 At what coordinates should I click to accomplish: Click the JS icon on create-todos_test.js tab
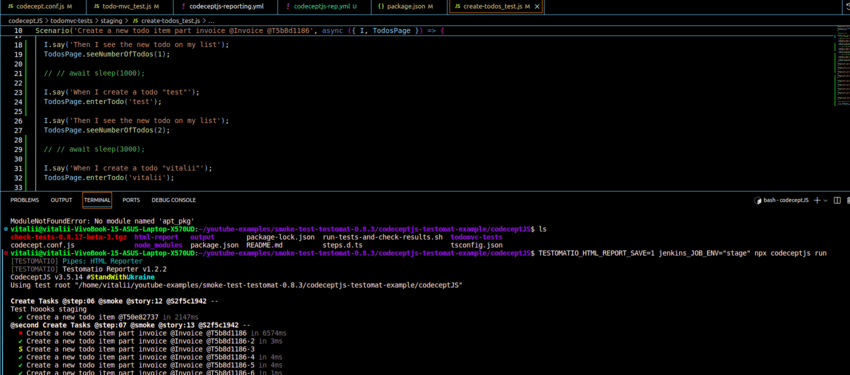tap(458, 7)
